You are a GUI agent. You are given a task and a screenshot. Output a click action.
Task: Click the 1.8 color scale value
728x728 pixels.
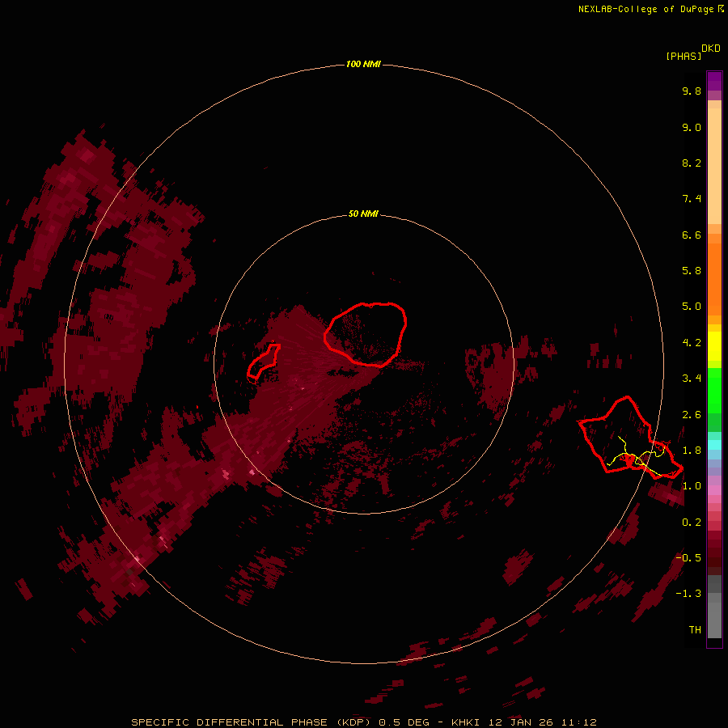[692, 451]
